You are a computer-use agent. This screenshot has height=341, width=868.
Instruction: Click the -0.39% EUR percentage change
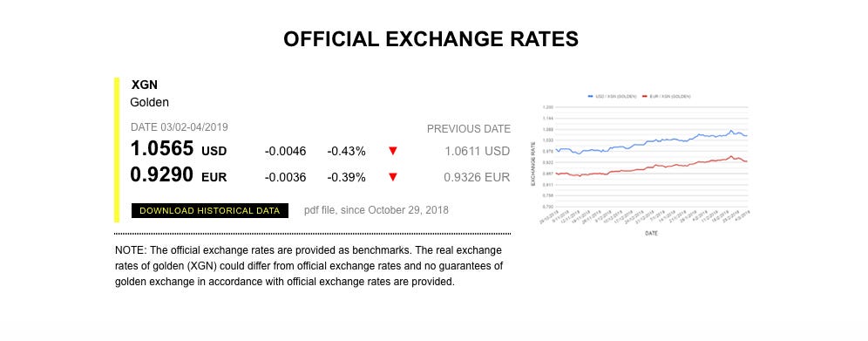click(x=346, y=178)
